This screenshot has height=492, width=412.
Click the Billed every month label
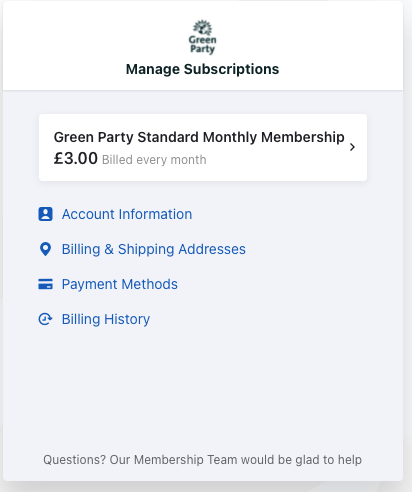pos(154,160)
